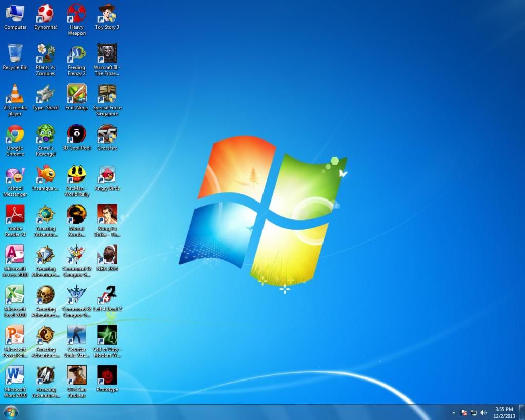Select the Yahoo! Messenger shortcut
This screenshot has height=420, width=525.
(15, 175)
